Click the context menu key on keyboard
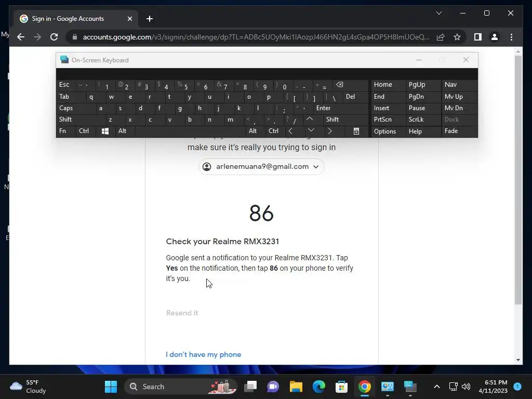 tap(356, 131)
